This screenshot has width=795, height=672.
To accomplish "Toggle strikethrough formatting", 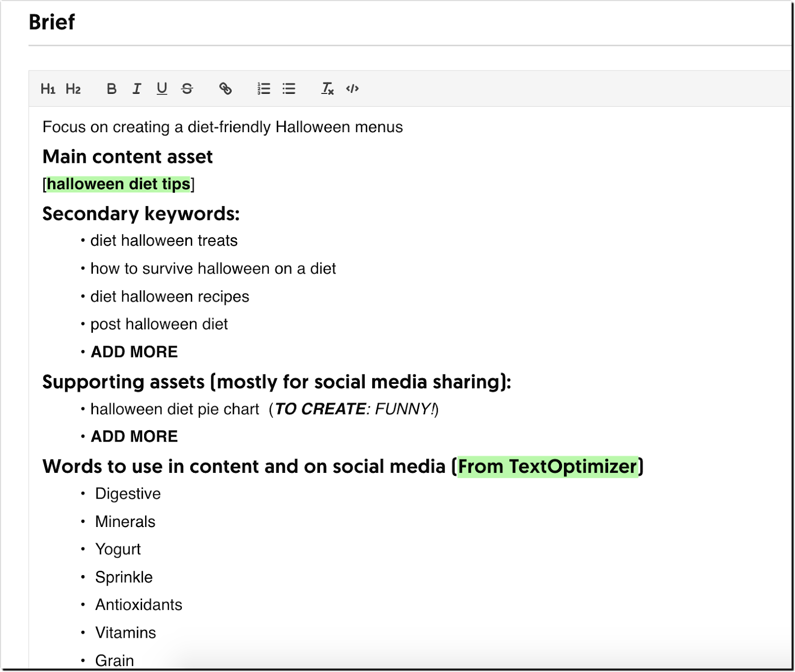I will [x=187, y=89].
